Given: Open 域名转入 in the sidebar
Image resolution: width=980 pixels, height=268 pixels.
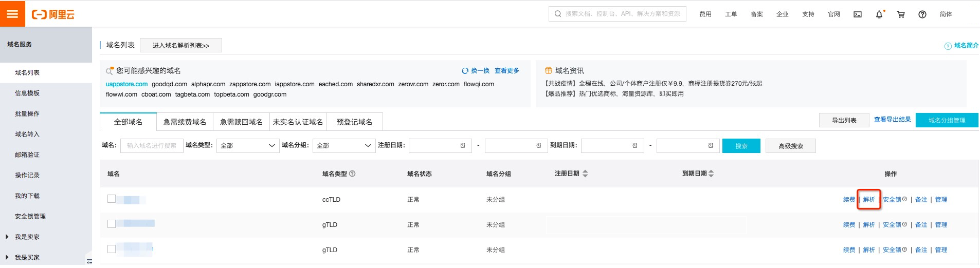Looking at the screenshot, I should (x=27, y=135).
